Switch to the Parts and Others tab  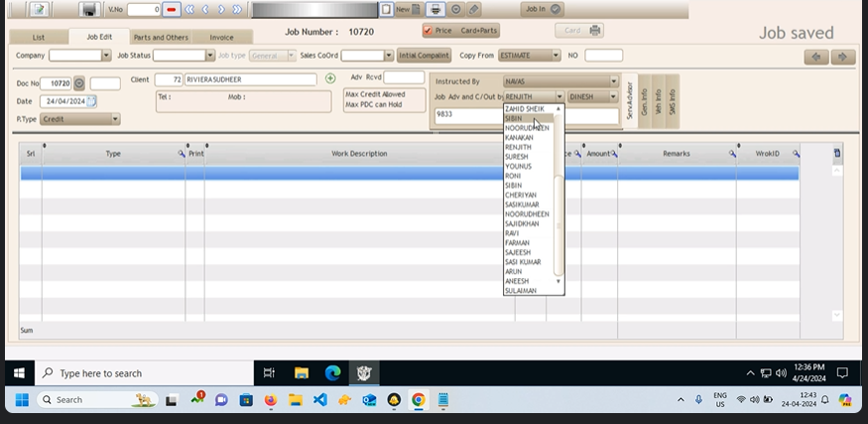[x=161, y=38]
